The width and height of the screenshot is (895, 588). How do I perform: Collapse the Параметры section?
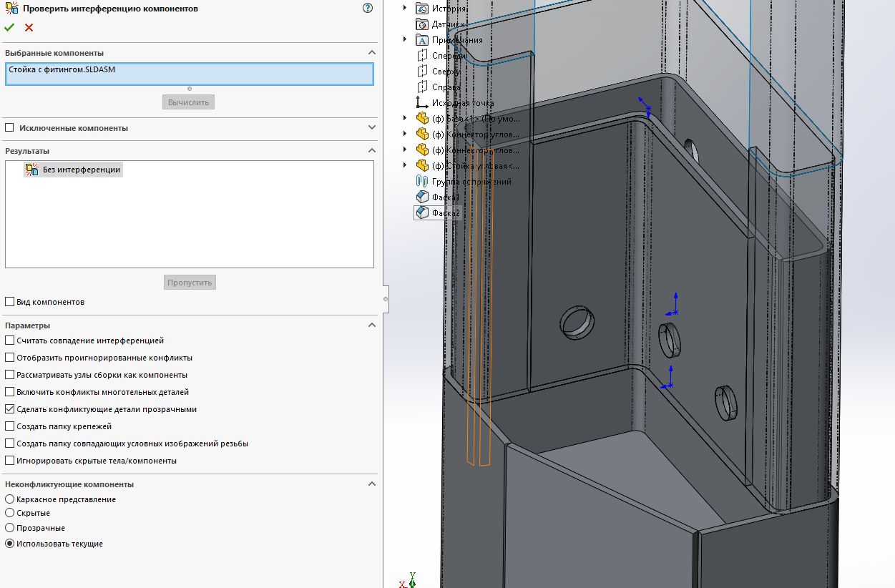click(x=371, y=325)
